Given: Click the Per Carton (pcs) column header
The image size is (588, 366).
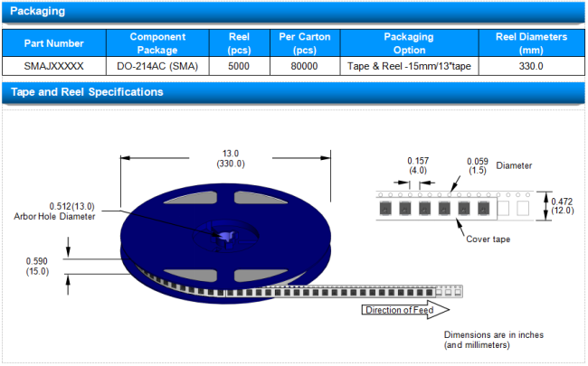Looking at the screenshot, I should click(x=304, y=43).
